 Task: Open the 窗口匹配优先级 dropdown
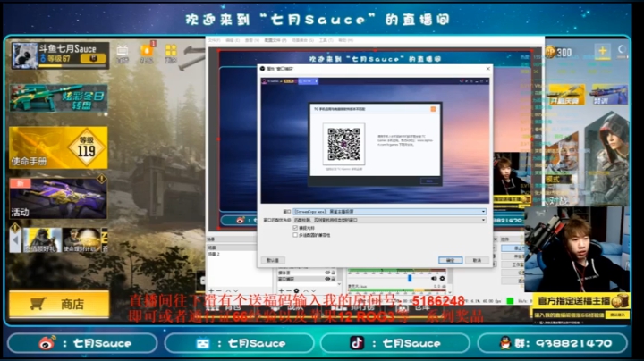(390, 221)
